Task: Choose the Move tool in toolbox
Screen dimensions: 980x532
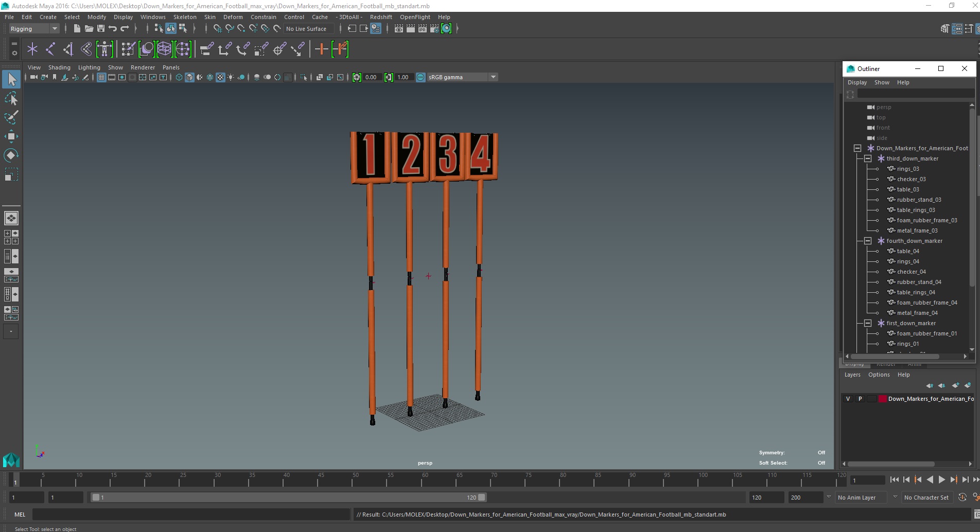Action: point(11,136)
